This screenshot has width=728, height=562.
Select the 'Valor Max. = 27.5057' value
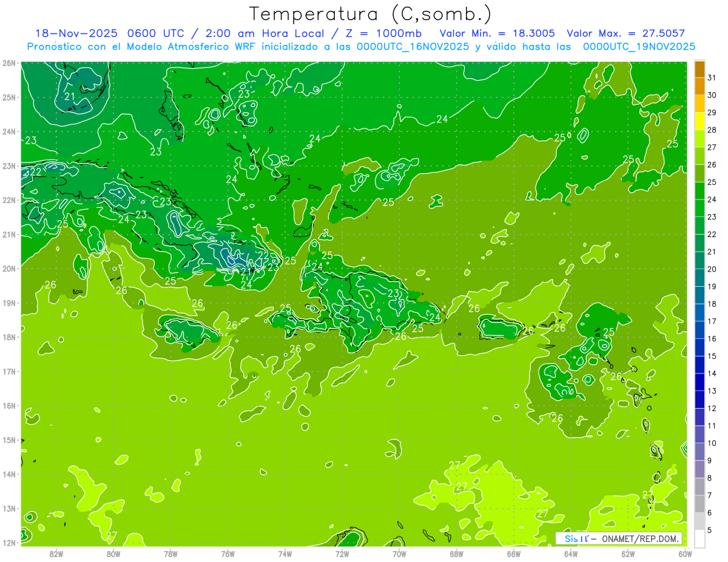[x=626, y=33]
